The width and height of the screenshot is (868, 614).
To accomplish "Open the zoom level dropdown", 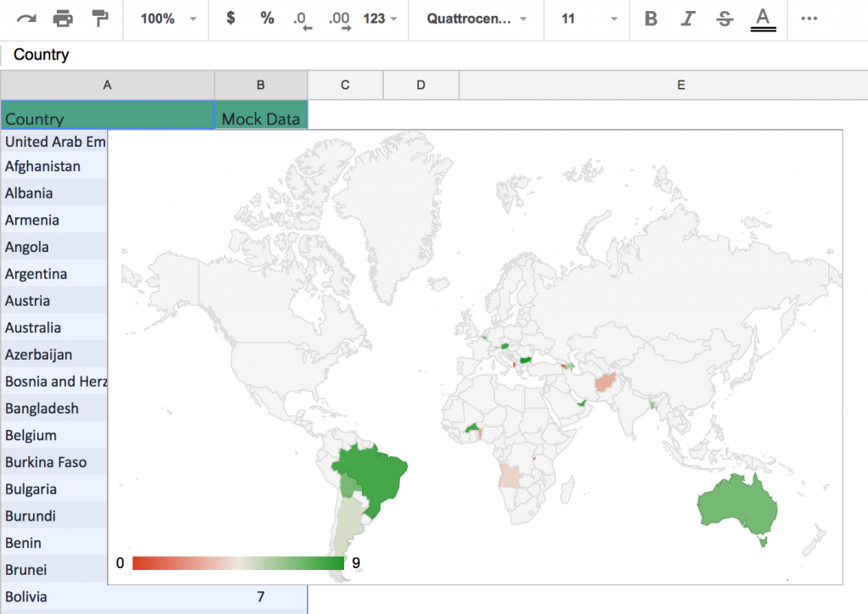I will tap(165, 18).
